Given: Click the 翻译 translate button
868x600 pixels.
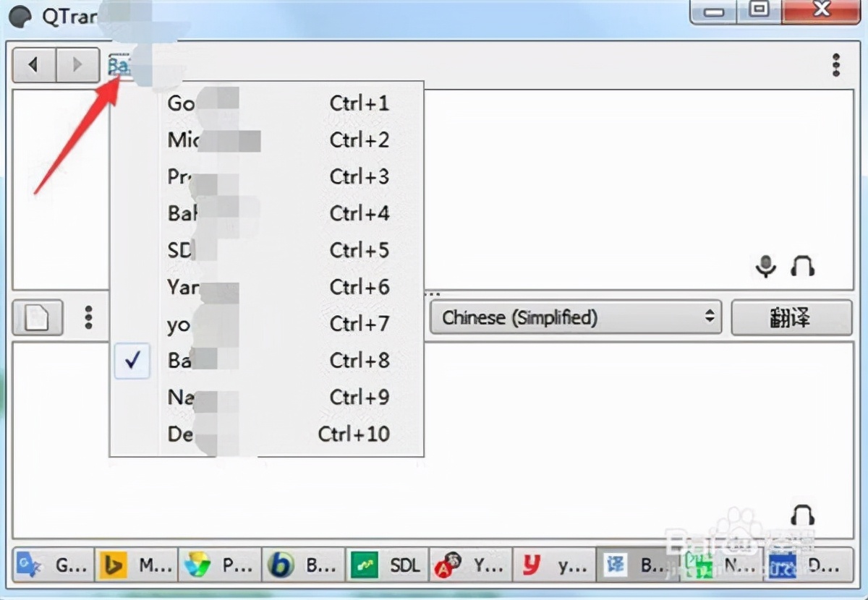Looking at the screenshot, I should tap(791, 317).
